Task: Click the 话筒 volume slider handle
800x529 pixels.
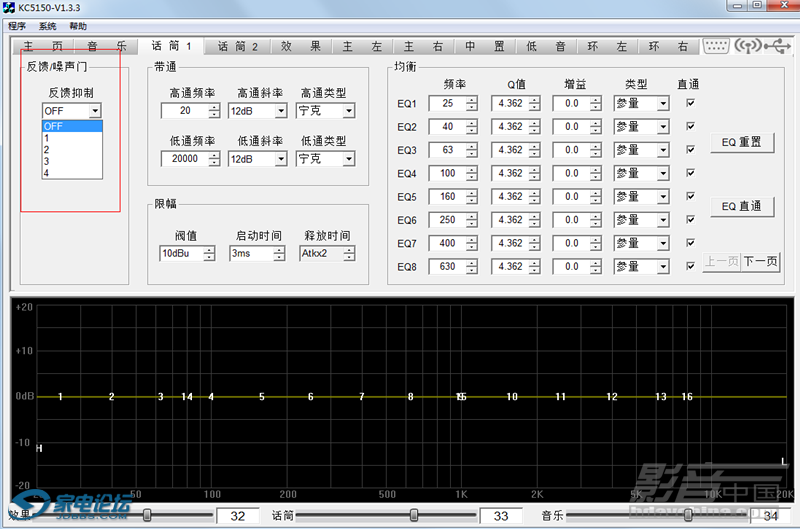Action: point(414,515)
